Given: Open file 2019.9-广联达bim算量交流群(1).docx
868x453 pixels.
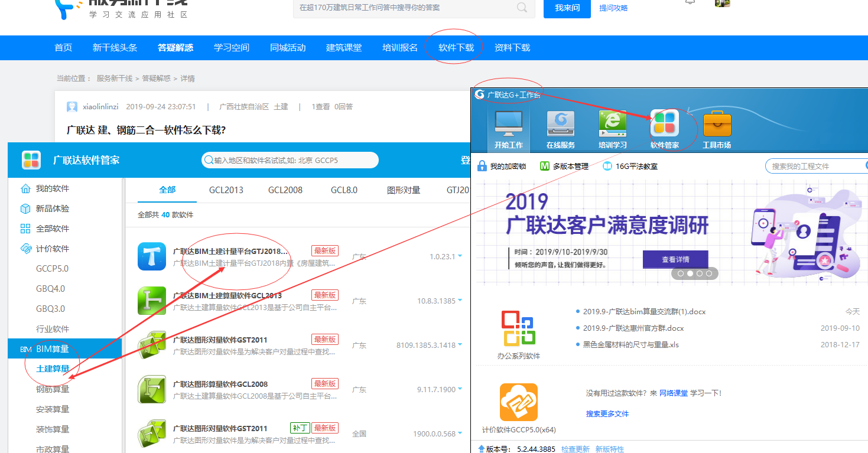Looking at the screenshot, I should [644, 312].
